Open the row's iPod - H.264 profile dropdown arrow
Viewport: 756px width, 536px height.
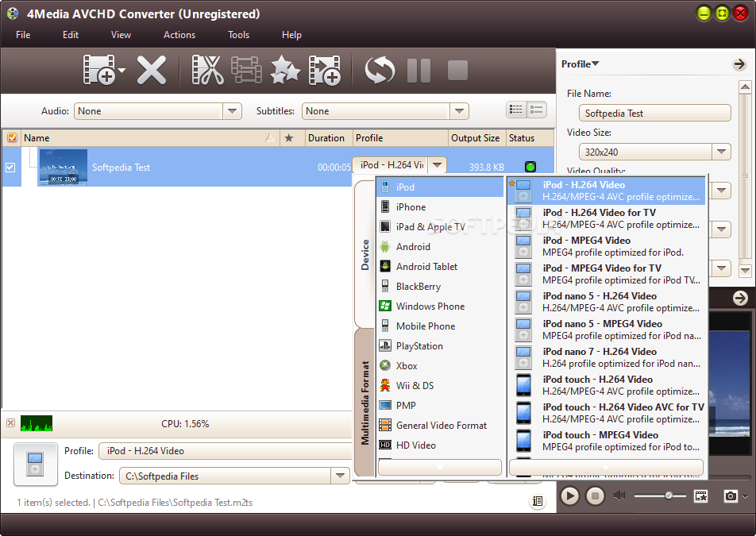[x=438, y=165]
